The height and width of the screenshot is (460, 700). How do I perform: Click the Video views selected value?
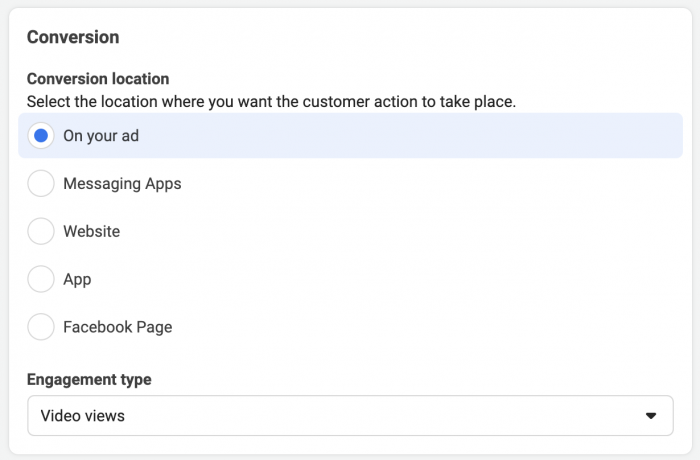(x=83, y=416)
